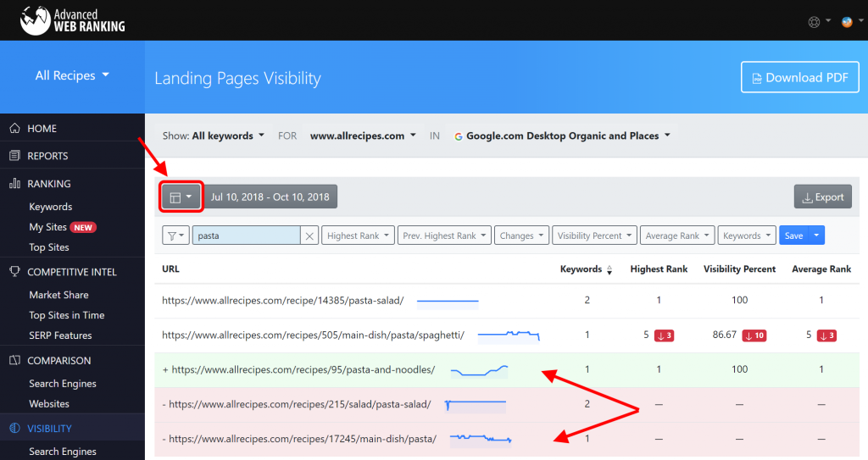Click the blue Save button
Image resolution: width=868 pixels, height=460 pixels.
tap(793, 236)
